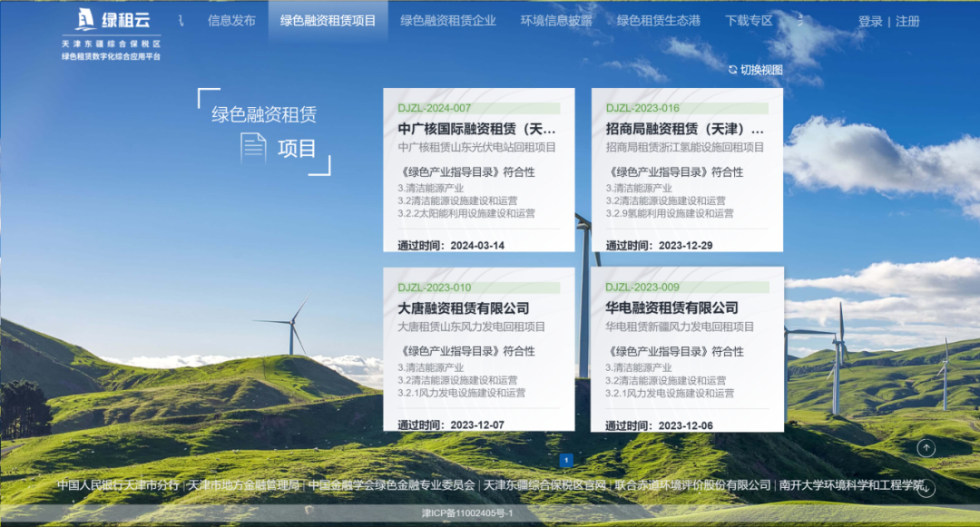Open the 中广核国际融资租赁 card title
The width and height of the screenshot is (980, 527).
[477, 129]
